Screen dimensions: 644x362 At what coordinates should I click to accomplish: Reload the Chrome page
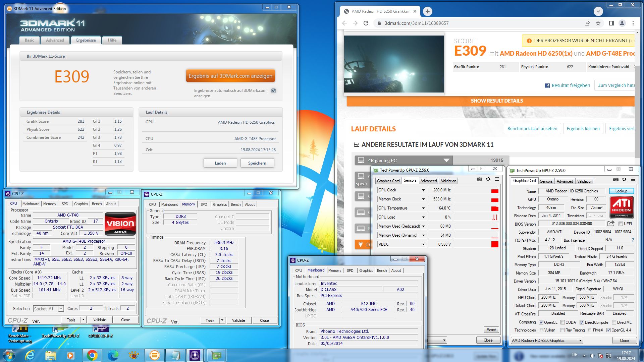(366, 23)
